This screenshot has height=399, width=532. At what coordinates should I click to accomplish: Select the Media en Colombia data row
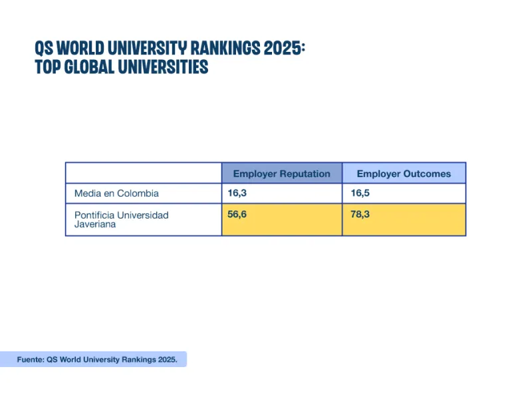[266, 193]
